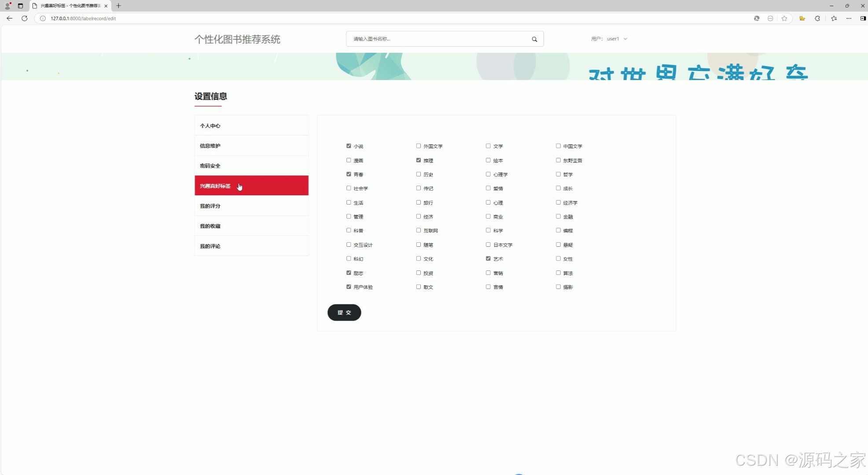Click inside the book search input field
Screen dimensions: 868x475
coord(436,39)
